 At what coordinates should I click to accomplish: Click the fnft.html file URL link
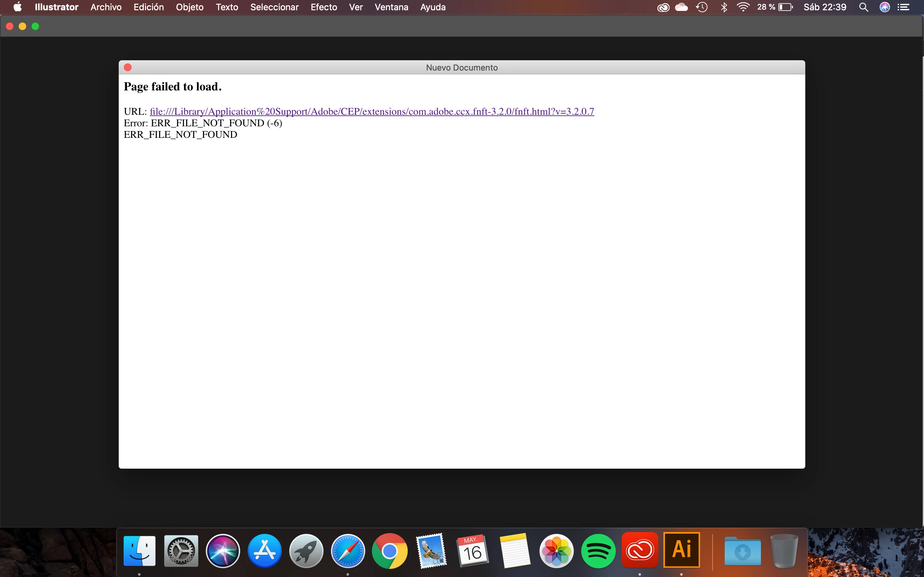pos(372,112)
